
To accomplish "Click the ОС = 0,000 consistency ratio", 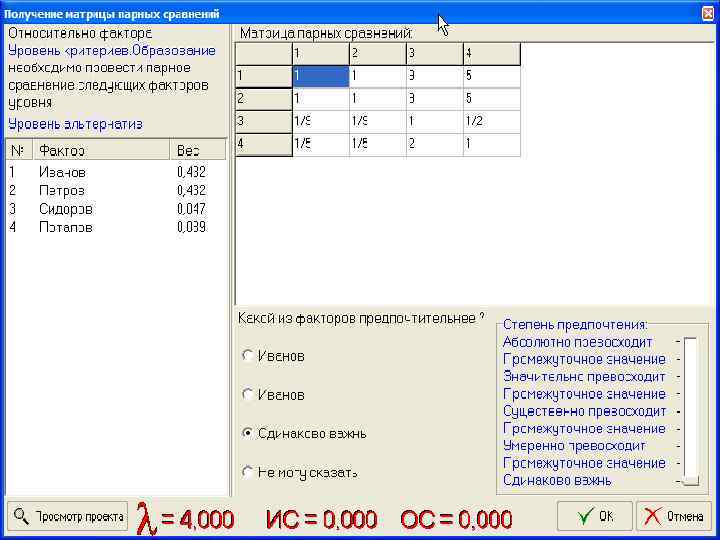I will click(x=456, y=519).
